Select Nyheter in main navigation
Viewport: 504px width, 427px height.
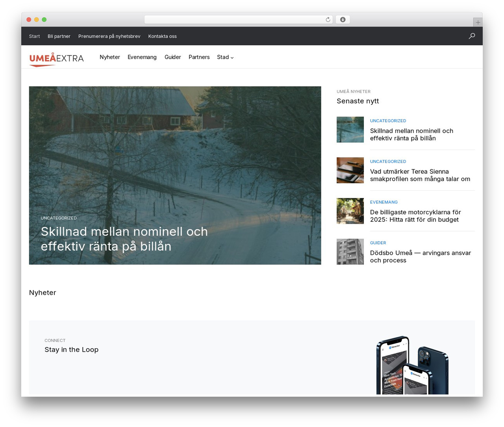coord(110,57)
